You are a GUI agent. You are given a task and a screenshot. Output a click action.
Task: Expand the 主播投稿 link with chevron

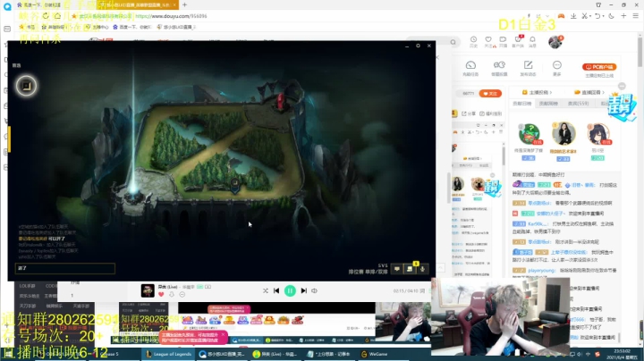537,92
